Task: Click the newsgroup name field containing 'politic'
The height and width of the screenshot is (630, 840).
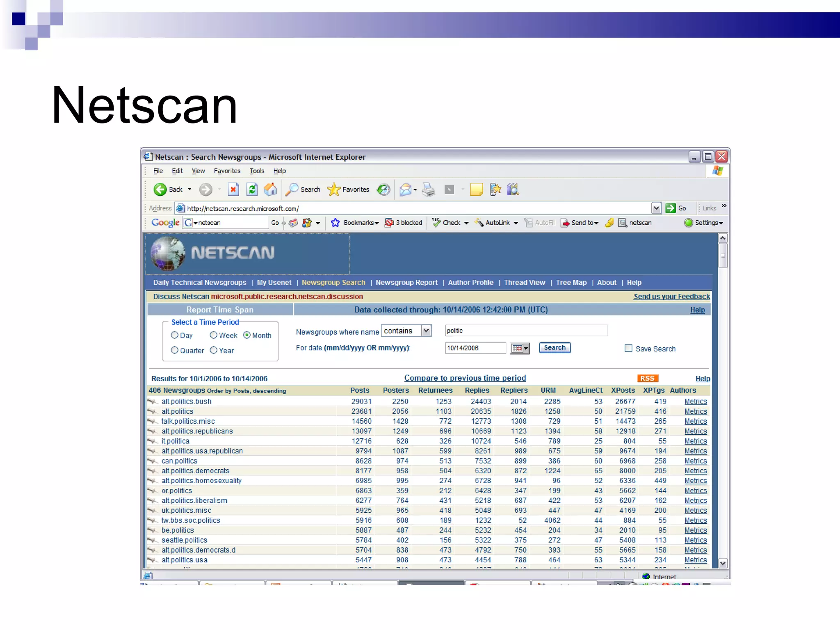Action: click(526, 331)
